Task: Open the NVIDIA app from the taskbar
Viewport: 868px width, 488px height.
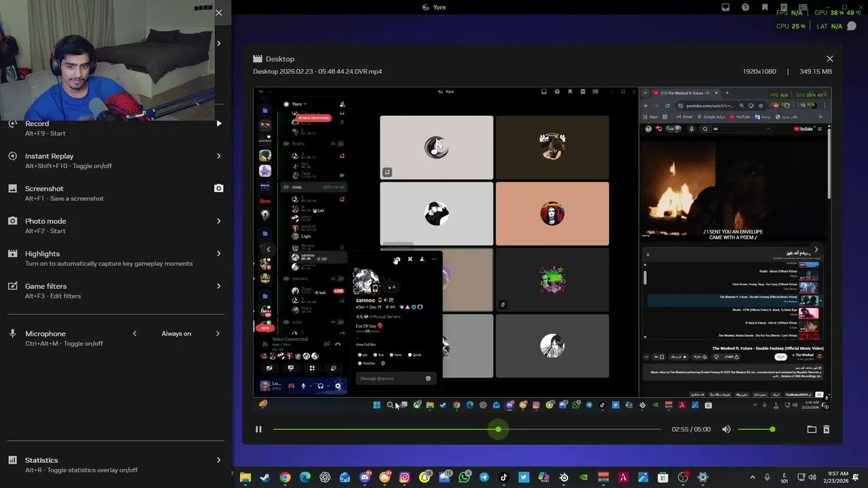Action: [583, 478]
